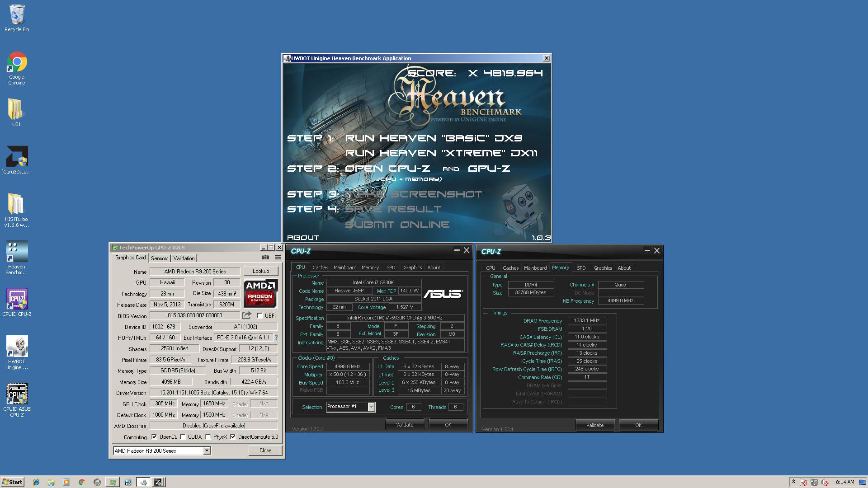Select the HWBOT Unigine desktop shortcut
Screen dimensions: 868x488
click(17, 353)
